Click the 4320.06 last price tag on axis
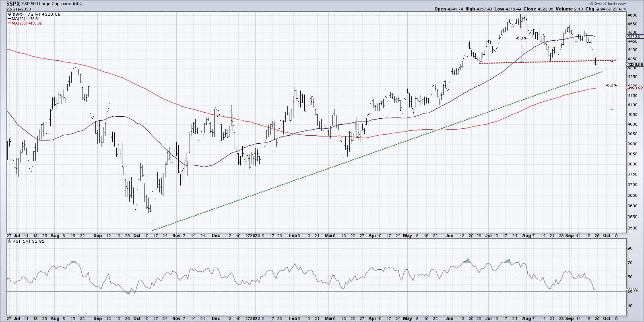The width and height of the screenshot is (644, 322). click(x=634, y=64)
